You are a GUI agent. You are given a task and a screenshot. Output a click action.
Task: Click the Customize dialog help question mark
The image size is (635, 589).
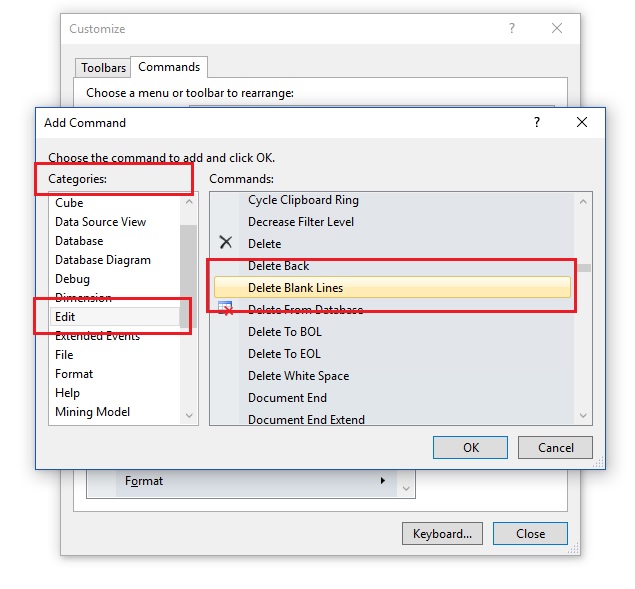pos(512,28)
